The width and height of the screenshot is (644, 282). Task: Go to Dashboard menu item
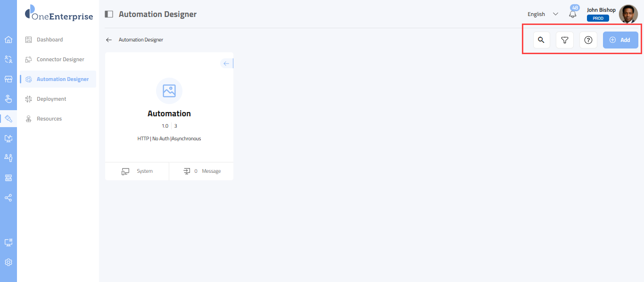click(50, 40)
